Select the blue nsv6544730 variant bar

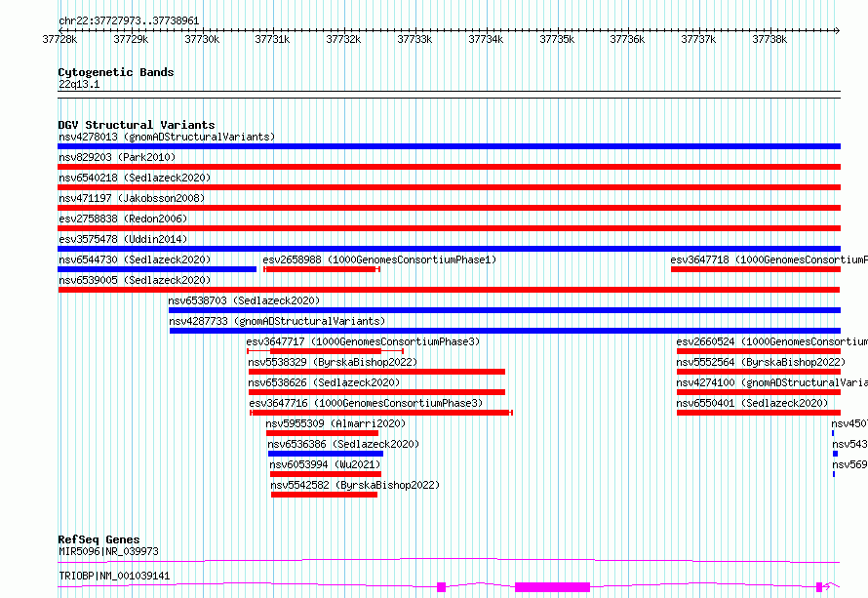pos(157,269)
